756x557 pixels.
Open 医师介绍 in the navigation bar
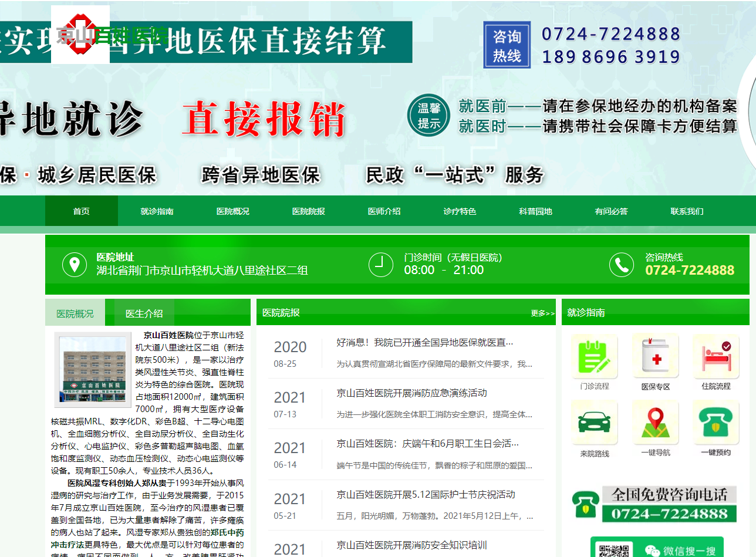coord(384,211)
